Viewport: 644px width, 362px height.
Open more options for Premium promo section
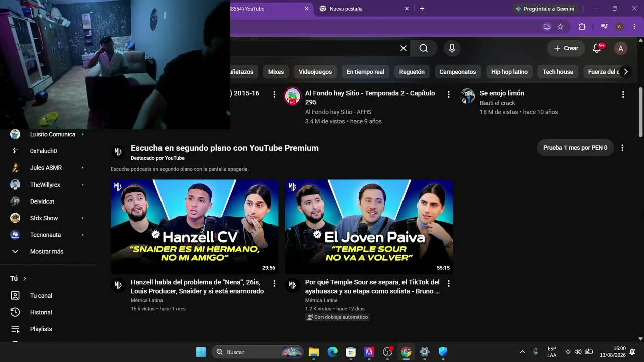tap(622, 148)
